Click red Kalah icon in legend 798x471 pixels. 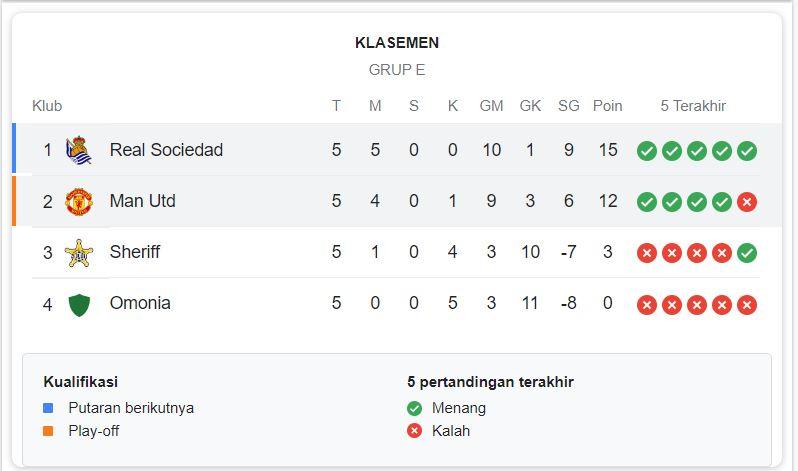coord(415,431)
